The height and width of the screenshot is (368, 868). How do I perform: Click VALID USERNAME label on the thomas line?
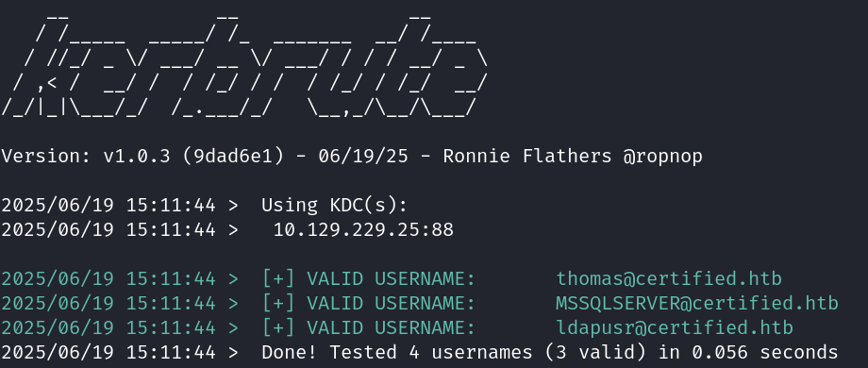[x=391, y=278]
